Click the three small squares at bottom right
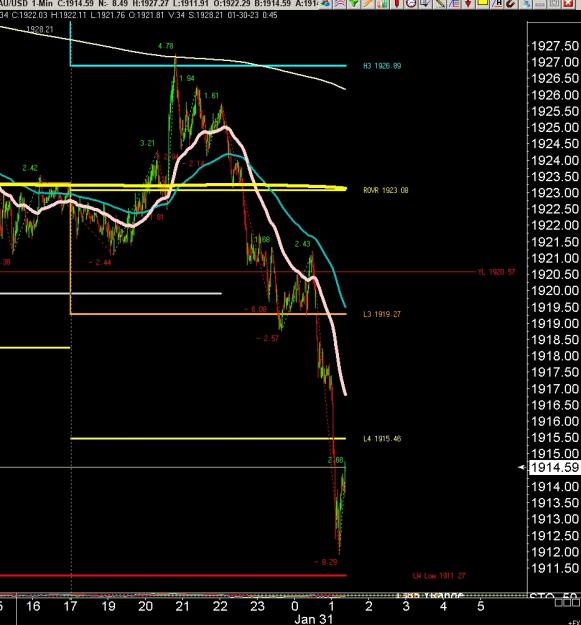The height and width of the screenshot is (625, 581). pyautogui.click(x=568, y=603)
